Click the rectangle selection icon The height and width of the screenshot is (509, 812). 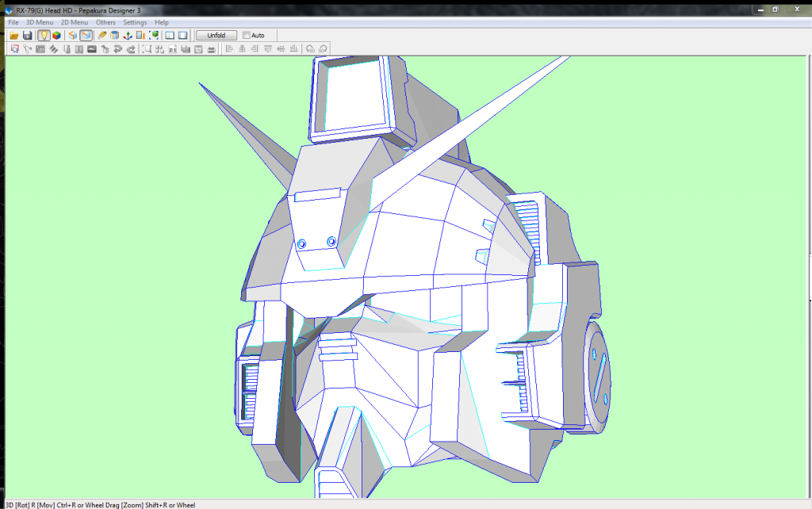(147, 49)
